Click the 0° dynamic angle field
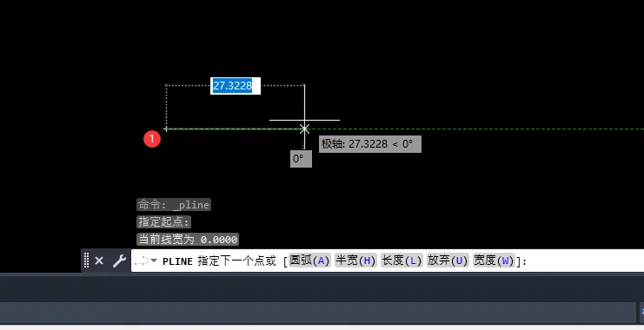 coord(301,159)
